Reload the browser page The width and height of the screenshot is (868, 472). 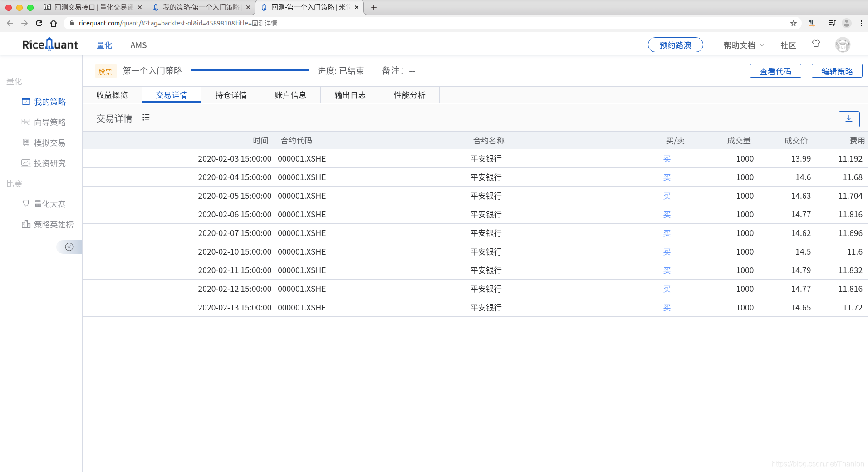coord(39,23)
